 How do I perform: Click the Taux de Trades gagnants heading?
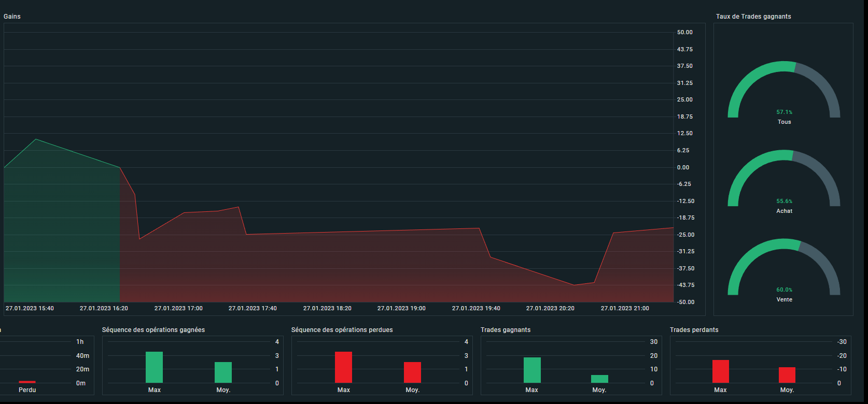(753, 17)
